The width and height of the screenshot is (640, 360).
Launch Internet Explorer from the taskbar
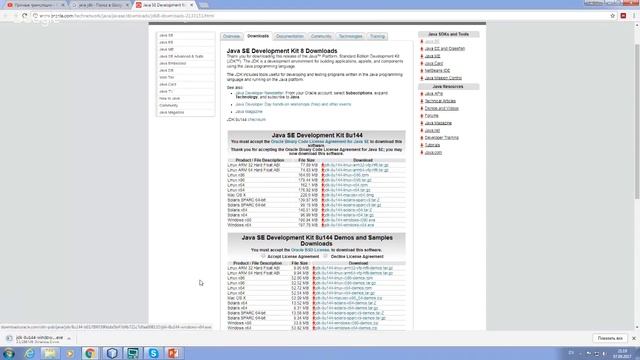point(29,353)
